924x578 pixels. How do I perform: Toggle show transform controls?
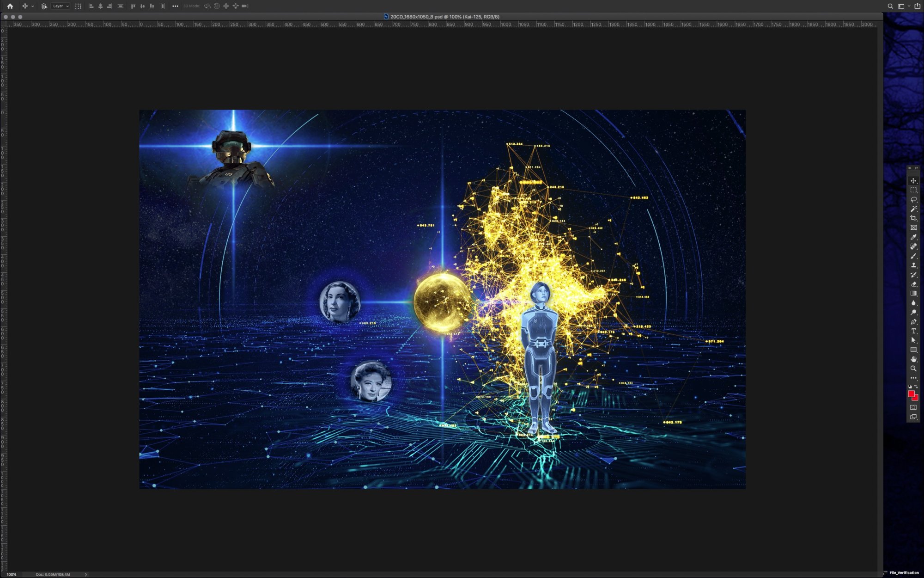coord(78,6)
